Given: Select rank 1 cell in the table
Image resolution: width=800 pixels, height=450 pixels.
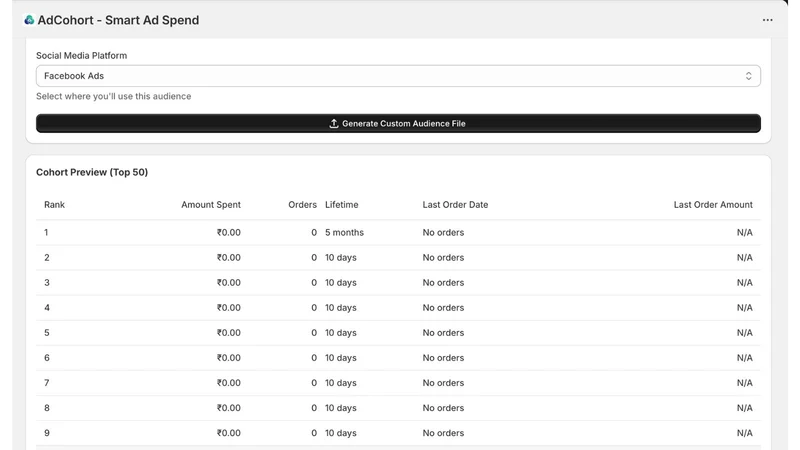Looking at the screenshot, I should coord(46,233).
